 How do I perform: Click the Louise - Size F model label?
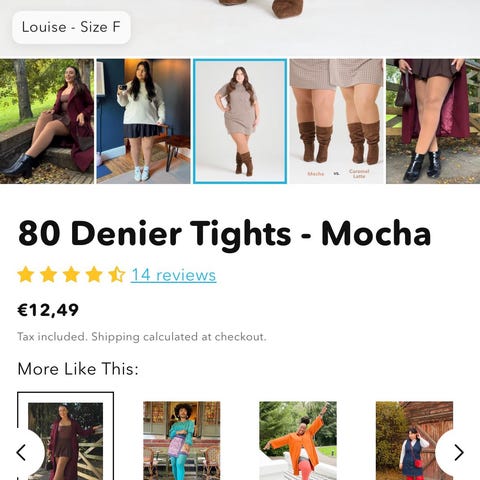(71, 27)
